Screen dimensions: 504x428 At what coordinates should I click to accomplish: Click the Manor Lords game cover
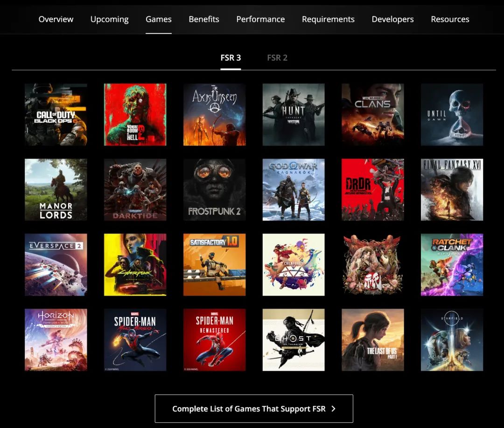click(x=56, y=190)
